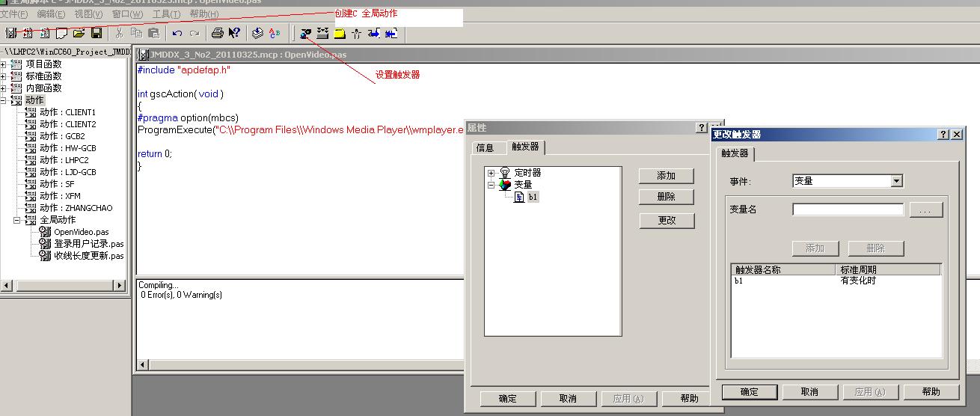Click 帮助 button in 更改触发器 dialog
The width and height of the screenshot is (980, 416).
[x=931, y=392]
